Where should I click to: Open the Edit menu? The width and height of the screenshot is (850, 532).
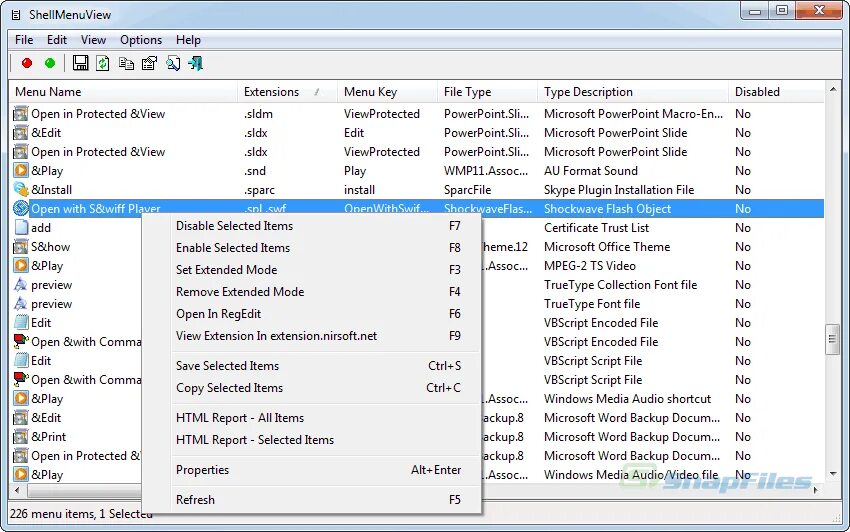56,40
